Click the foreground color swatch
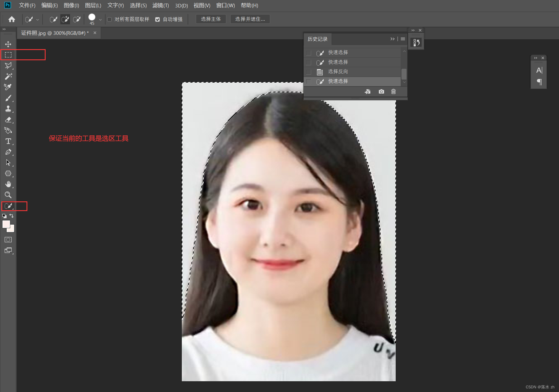 (6, 224)
